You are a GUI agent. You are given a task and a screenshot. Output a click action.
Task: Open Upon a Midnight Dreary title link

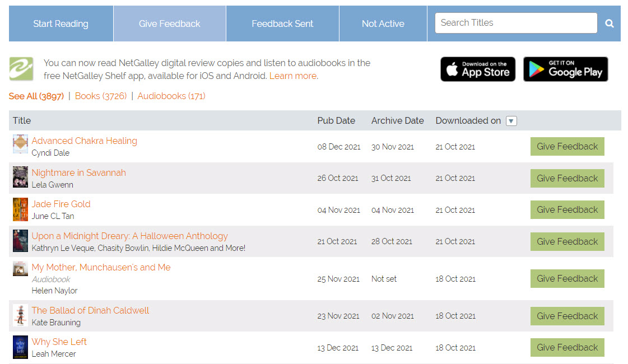point(129,236)
